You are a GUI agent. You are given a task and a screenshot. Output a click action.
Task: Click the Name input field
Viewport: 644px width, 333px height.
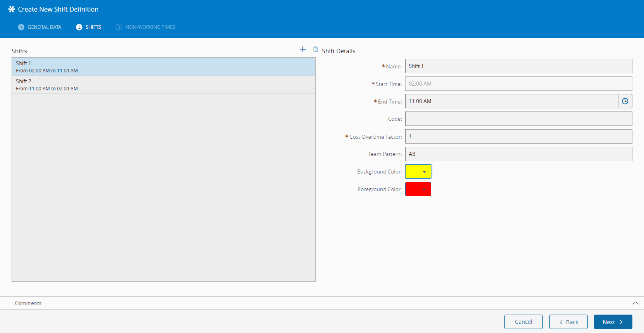coord(518,66)
